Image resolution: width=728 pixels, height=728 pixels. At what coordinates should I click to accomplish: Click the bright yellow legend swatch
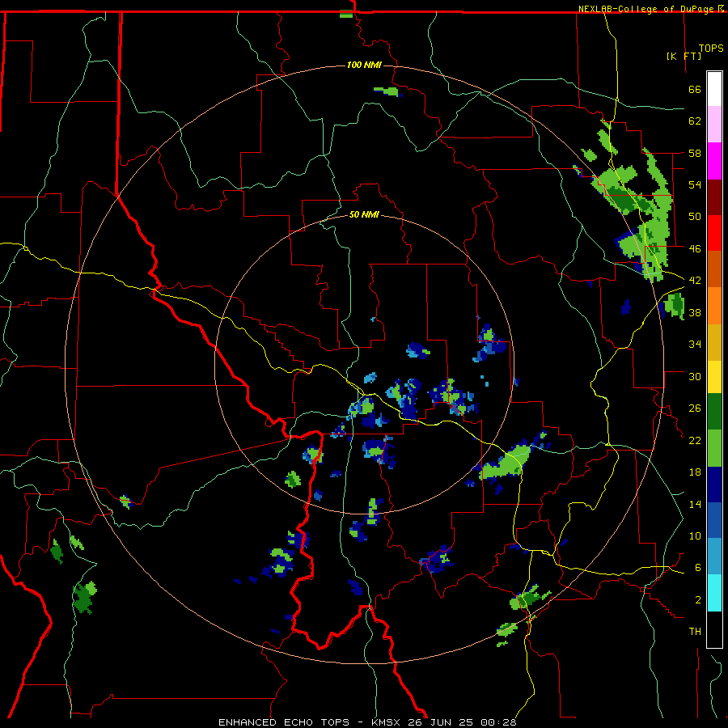click(x=714, y=377)
